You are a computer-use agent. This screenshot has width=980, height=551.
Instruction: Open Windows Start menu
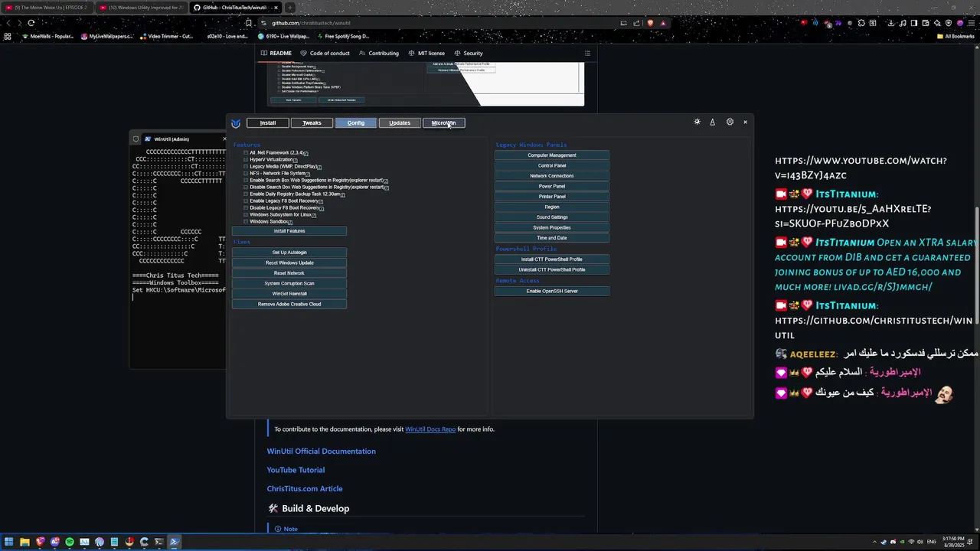coord(9,542)
